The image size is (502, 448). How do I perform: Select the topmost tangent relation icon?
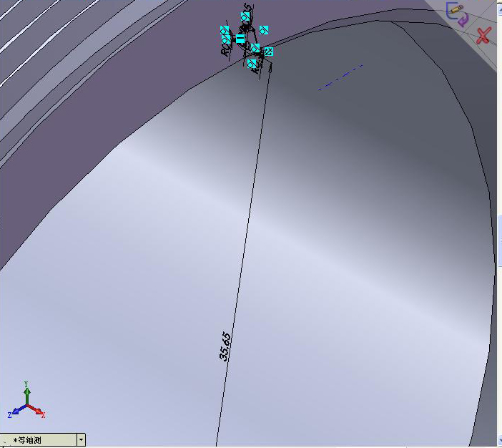[x=245, y=16]
